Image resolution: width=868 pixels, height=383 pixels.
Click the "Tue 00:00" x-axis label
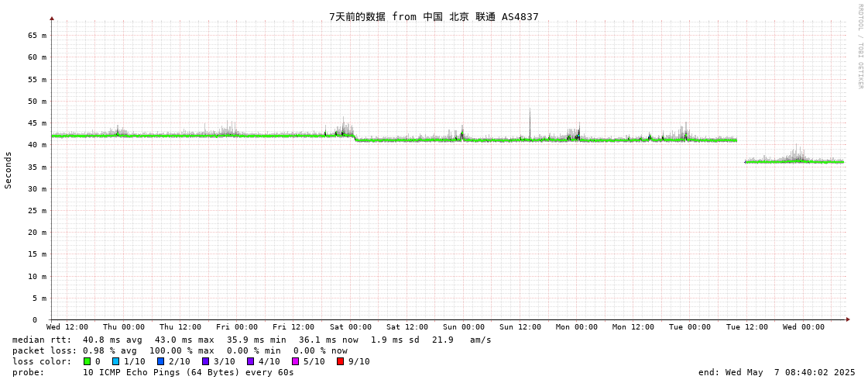(x=690, y=327)
